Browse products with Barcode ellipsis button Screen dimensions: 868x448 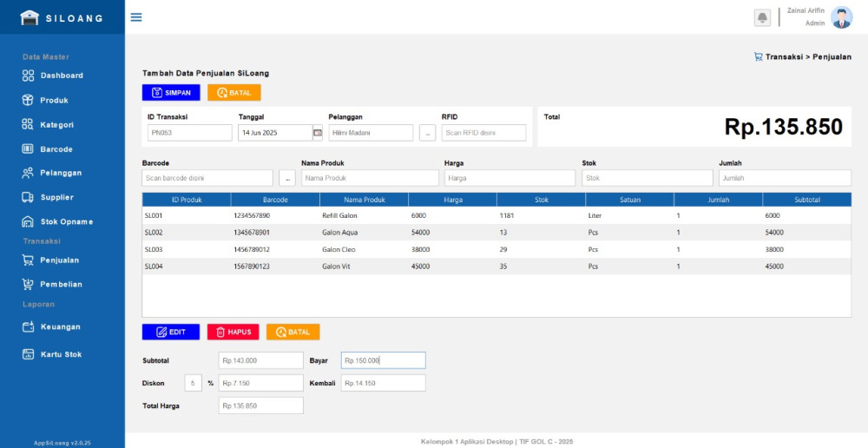pyautogui.click(x=286, y=178)
